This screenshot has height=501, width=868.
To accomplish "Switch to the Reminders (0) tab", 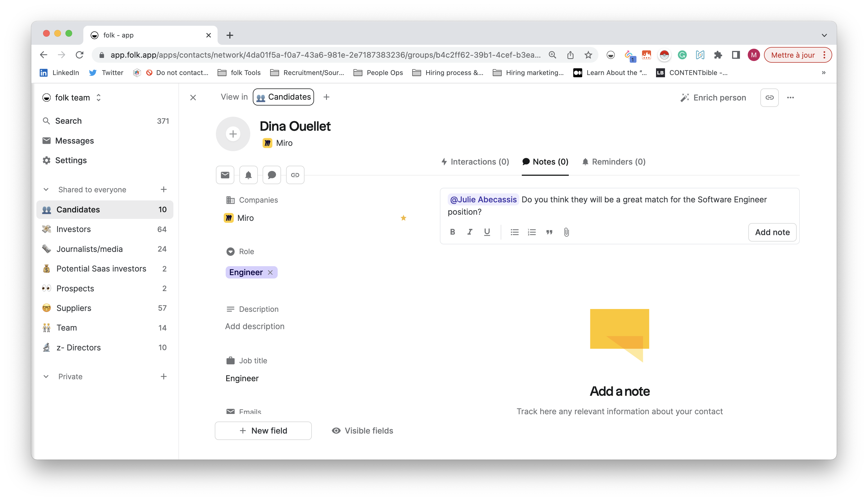I will point(614,162).
